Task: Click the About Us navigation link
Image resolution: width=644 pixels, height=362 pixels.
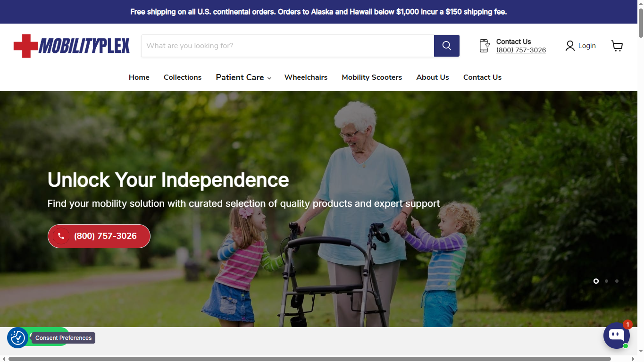Action: click(x=433, y=77)
